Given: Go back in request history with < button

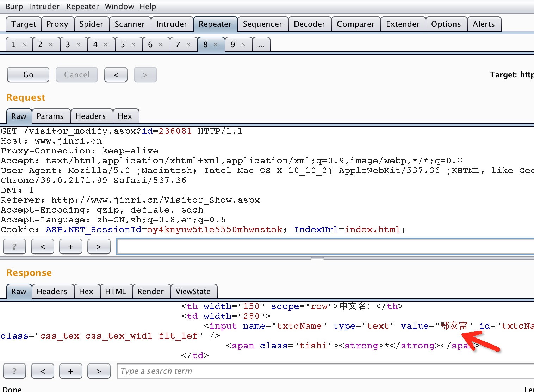Looking at the screenshot, I should [x=116, y=75].
